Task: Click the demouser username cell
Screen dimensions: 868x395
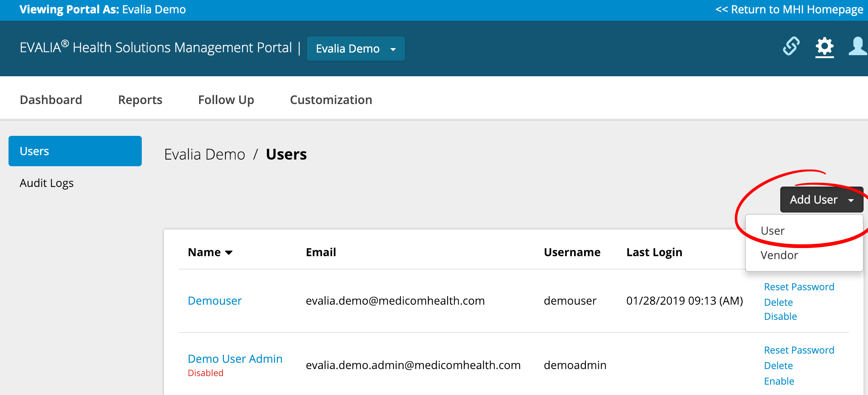Action: pos(570,301)
